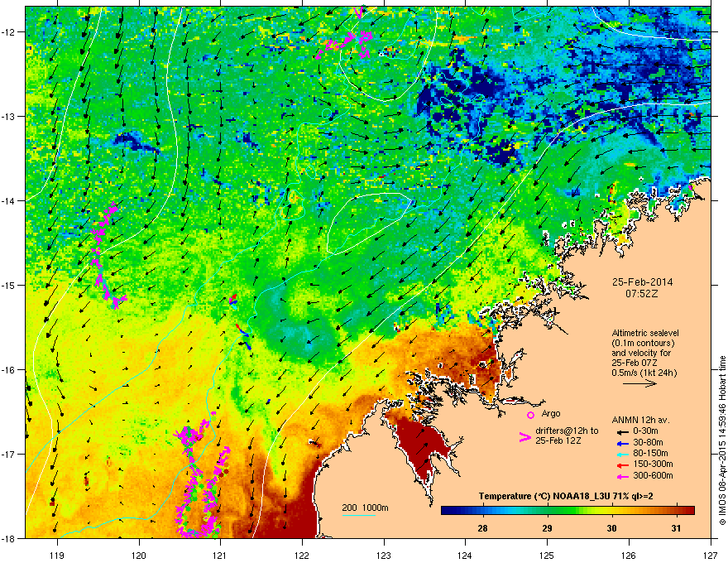728x563 pixels.
Task: Select the black 0-30m ANMN arrow symbol
Action: pyautogui.click(x=622, y=431)
